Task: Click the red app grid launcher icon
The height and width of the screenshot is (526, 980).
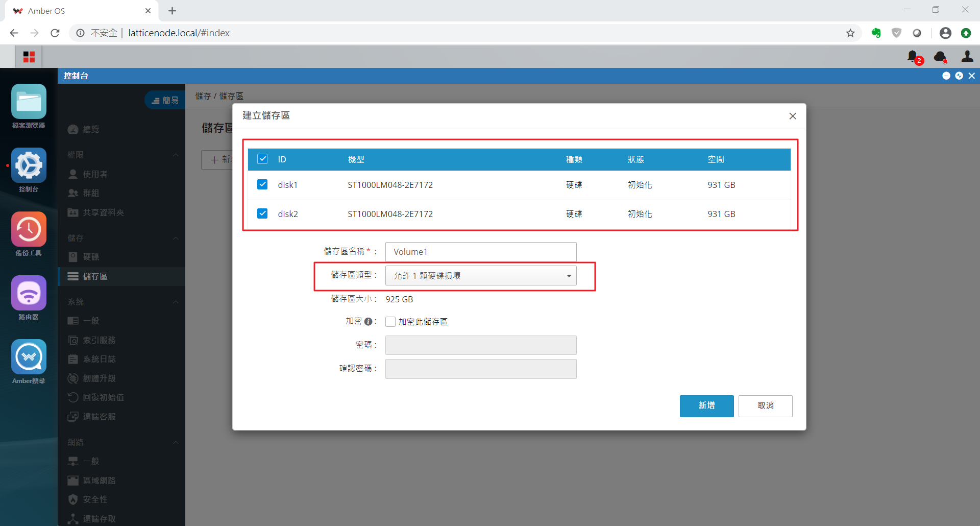Action: point(29,57)
